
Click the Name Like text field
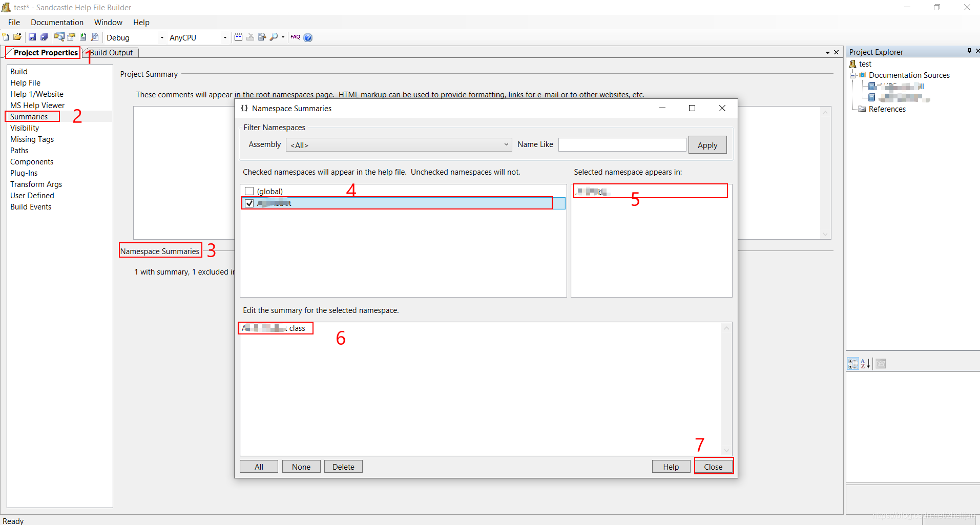(x=622, y=144)
